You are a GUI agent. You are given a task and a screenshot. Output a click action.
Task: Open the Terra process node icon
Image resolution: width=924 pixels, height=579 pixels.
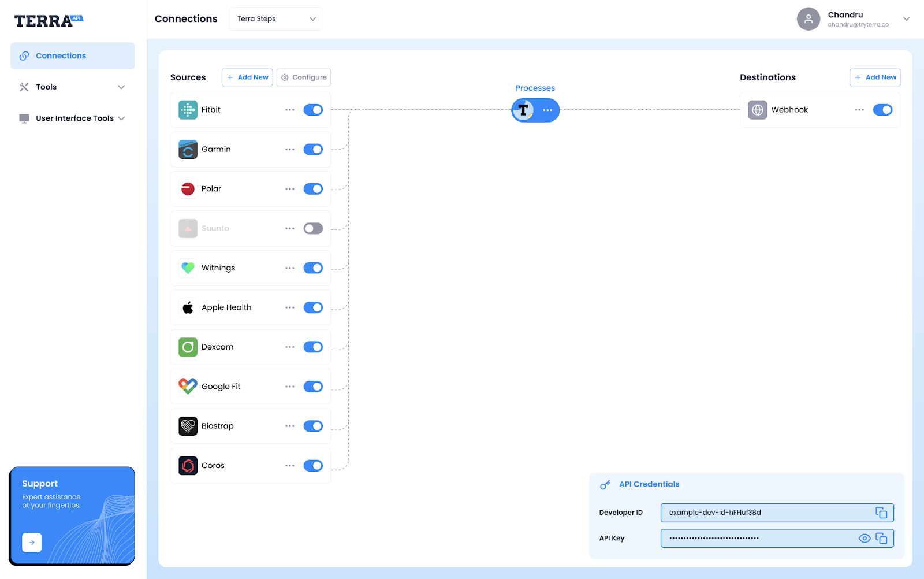click(x=523, y=110)
